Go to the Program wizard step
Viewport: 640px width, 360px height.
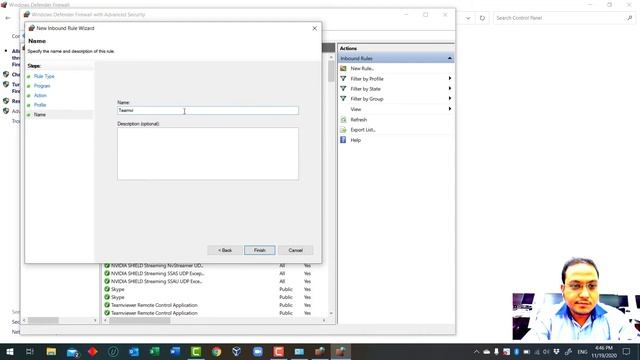click(x=42, y=86)
